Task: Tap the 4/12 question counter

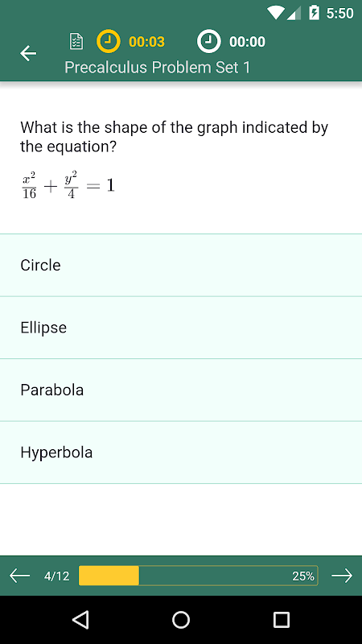Action: click(56, 576)
